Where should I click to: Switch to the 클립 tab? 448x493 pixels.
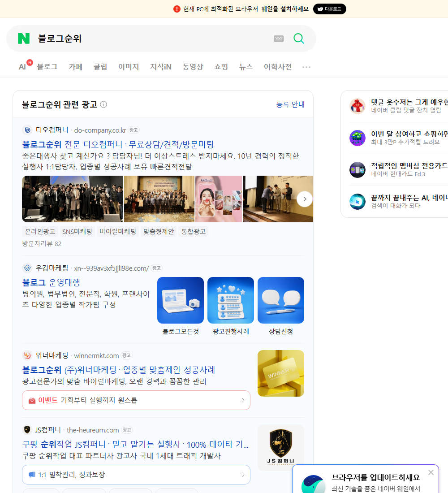click(100, 67)
